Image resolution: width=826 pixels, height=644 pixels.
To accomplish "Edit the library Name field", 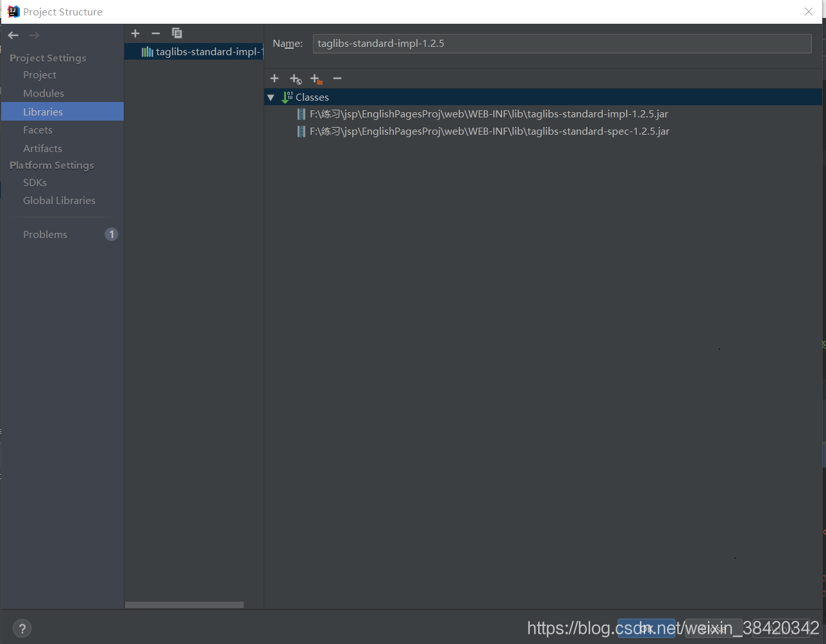I will pos(562,44).
